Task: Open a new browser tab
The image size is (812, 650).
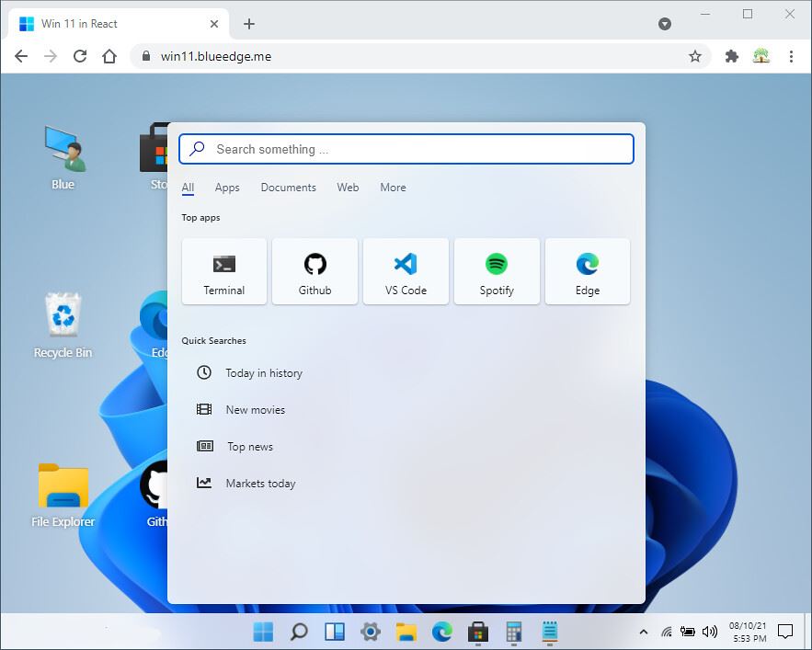Action: (x=249, y=24)
